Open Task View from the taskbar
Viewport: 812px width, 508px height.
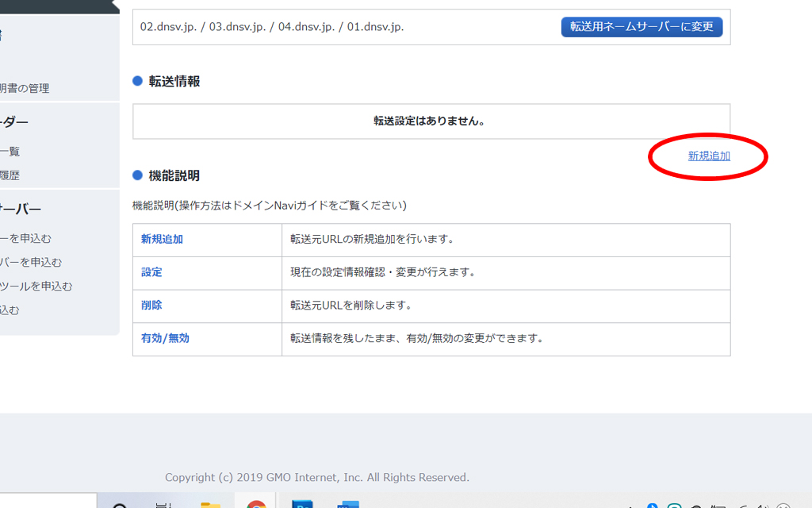pyautogui.click(x=162, y=504)
